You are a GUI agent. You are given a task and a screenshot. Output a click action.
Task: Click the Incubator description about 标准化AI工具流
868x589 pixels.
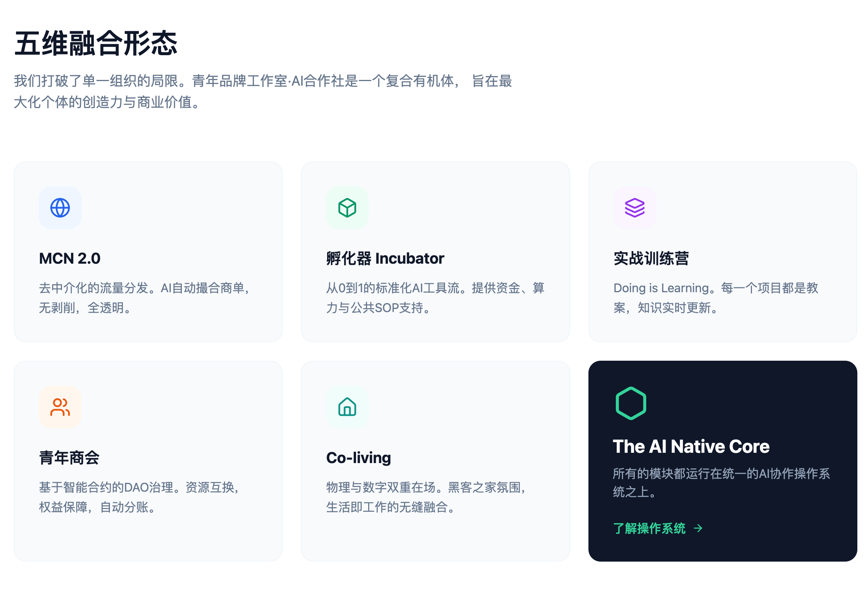(x=435, y=298)
